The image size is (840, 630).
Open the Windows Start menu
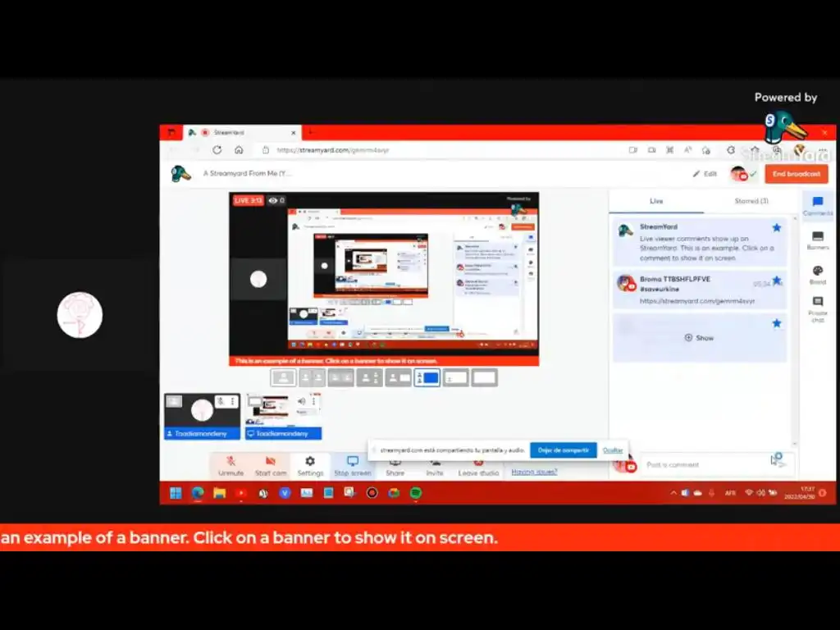tap(176, 493)
